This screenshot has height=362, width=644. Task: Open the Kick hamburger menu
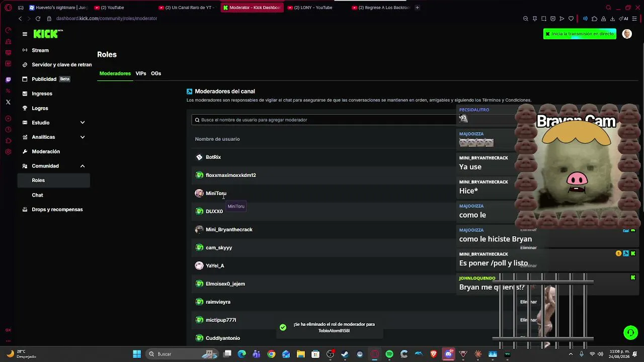[25, 34]
